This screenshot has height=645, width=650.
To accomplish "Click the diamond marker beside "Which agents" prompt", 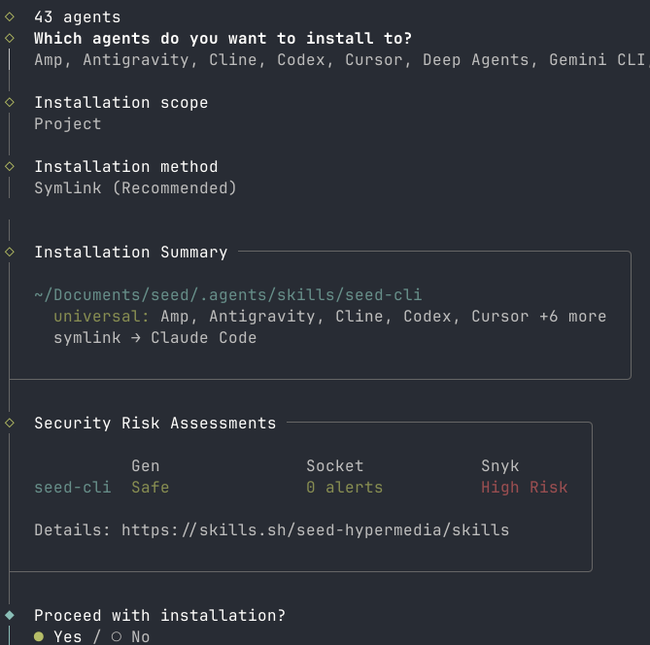I will click(9, 38).
